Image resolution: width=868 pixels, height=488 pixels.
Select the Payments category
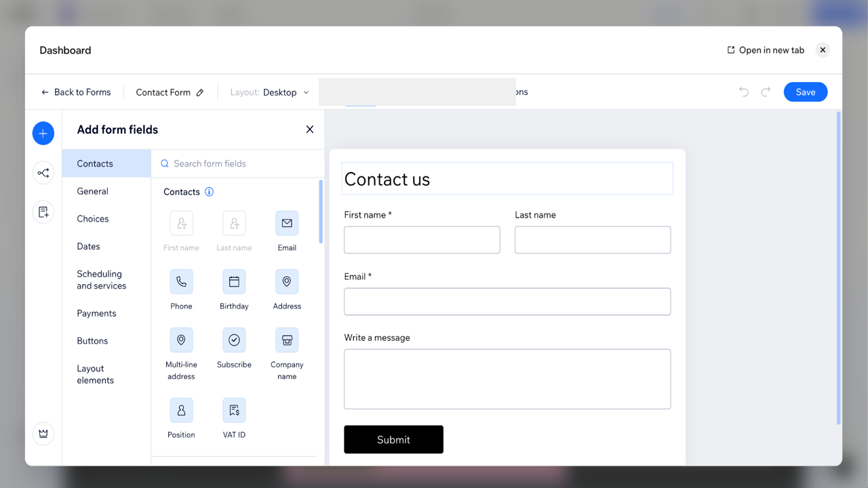(x=106, y=313)
